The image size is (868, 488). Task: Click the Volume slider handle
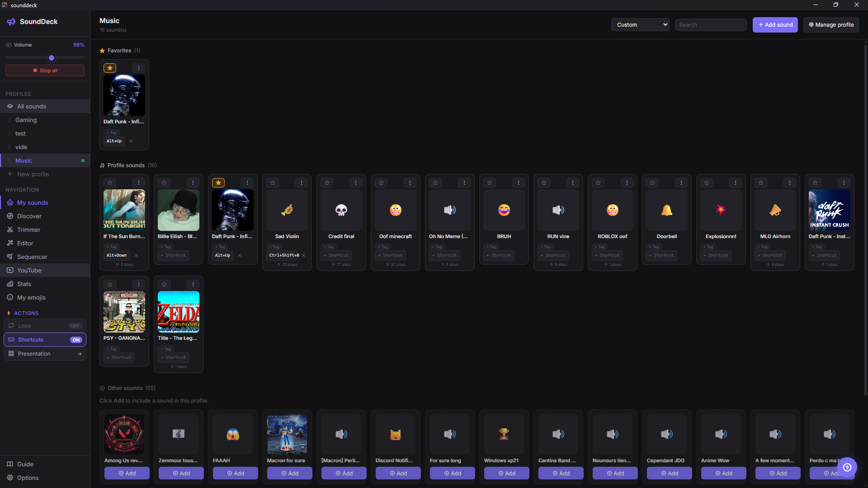coord(52,58)
